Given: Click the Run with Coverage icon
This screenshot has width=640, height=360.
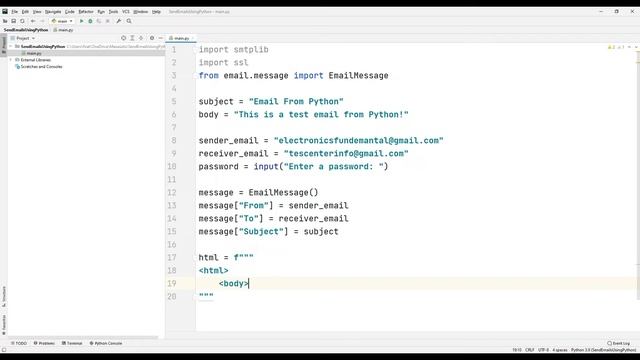Looking at the screenshot, I should click(99, 21).
